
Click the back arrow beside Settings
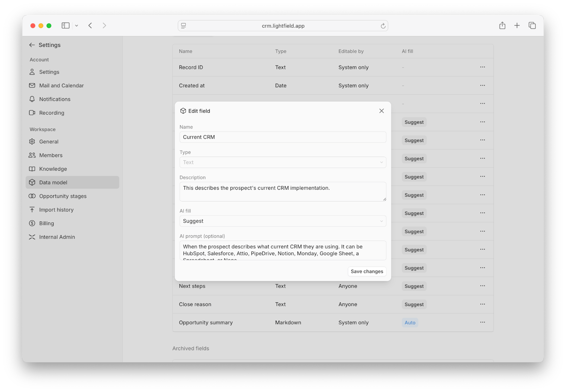pyautogui.click(x=32, y=45)
